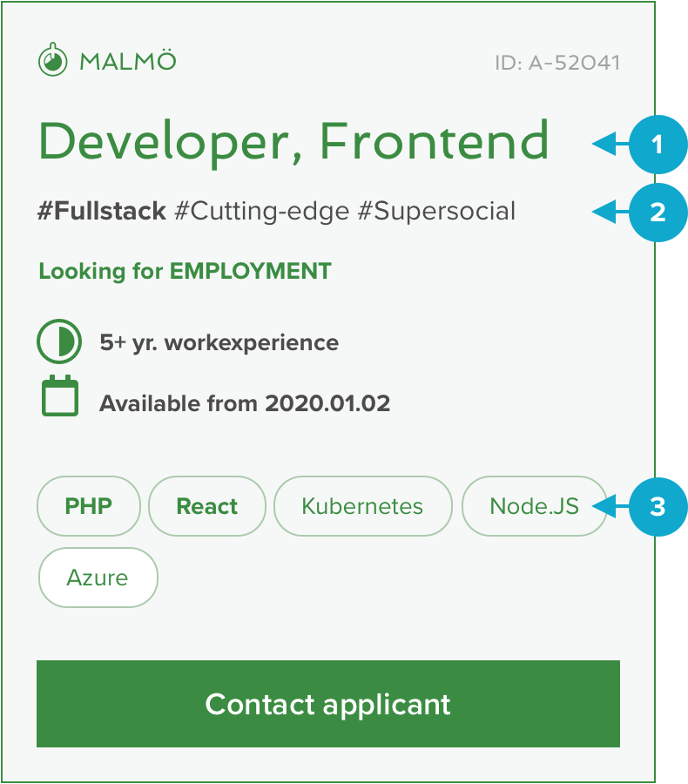Viewport: 688px width, 784px height.
Task: Click the Malmö power-button logo icon
Action: (52, 59)
